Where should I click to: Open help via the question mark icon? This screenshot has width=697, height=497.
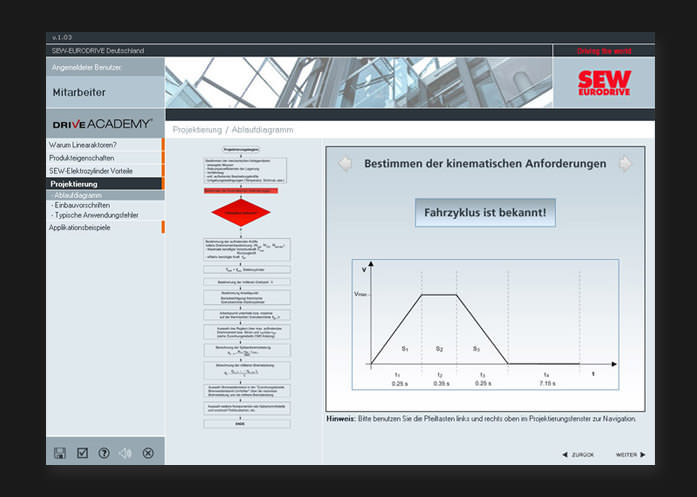[104, 453]
